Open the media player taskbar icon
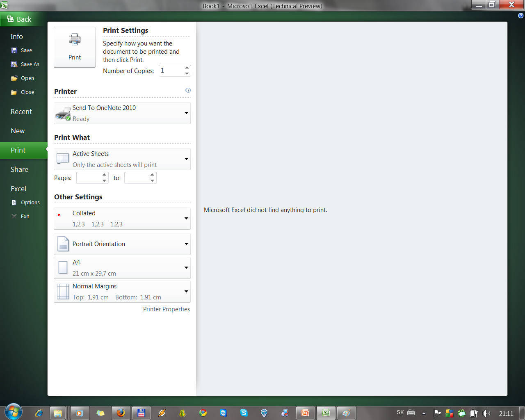Screen dimensions: 525x420 [x=80, y=413]
